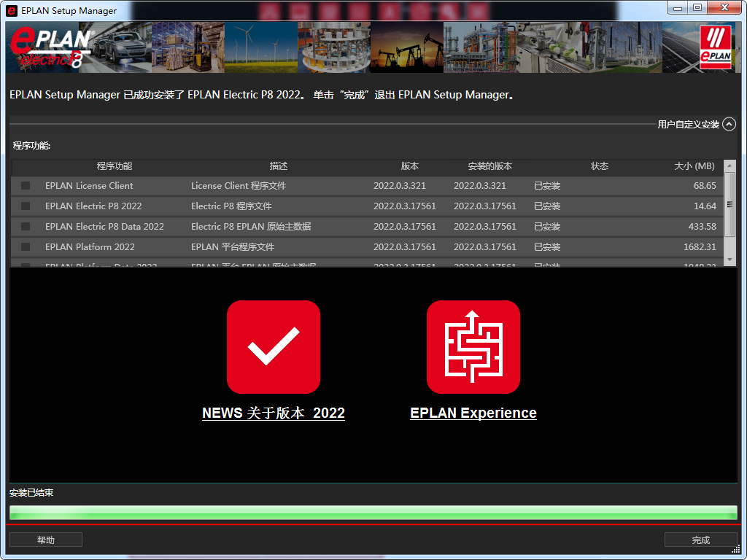Check the EPLAN Platform 2022 checkbox

26,246
